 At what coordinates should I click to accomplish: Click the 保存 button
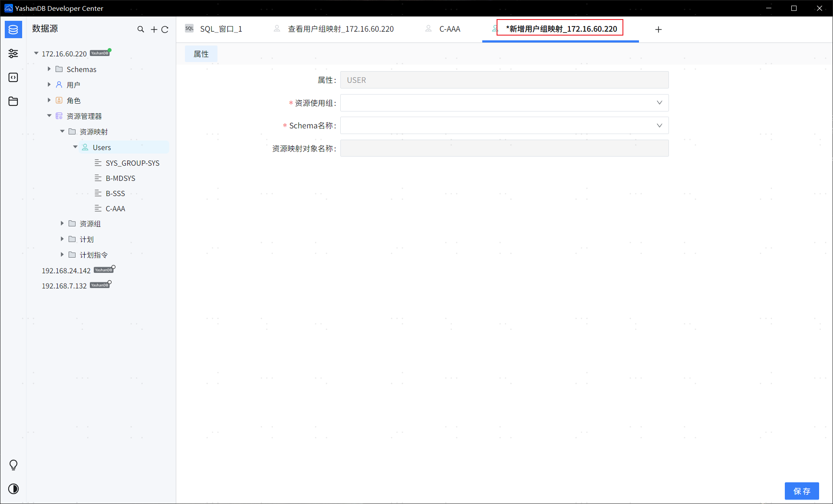[x=802, y=491]
